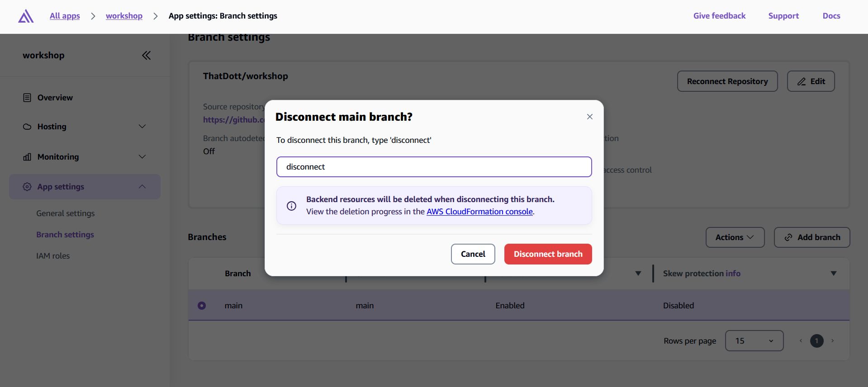The width and height of the screenshot is (868, 387).
Task: Open the Rows per page dropdown
Action: [754, 341]
